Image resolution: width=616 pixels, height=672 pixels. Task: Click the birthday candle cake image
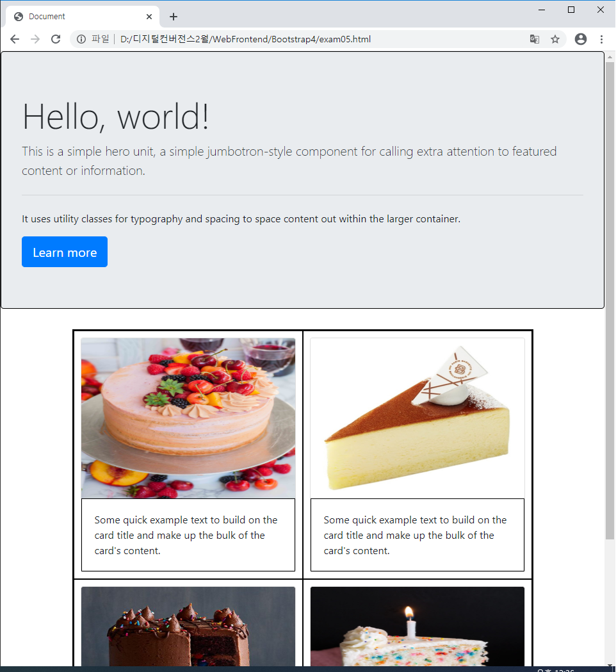pos(417,626)
